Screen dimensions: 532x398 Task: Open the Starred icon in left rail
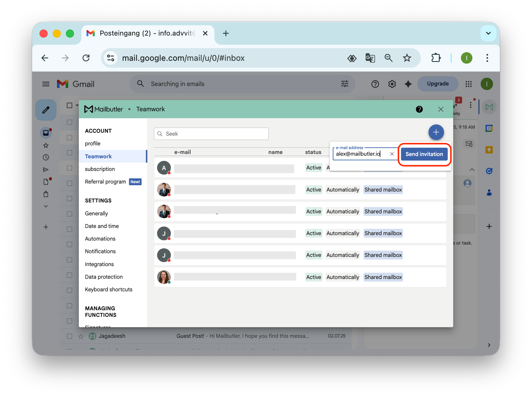pyautogui.click(x=46, y=145)
